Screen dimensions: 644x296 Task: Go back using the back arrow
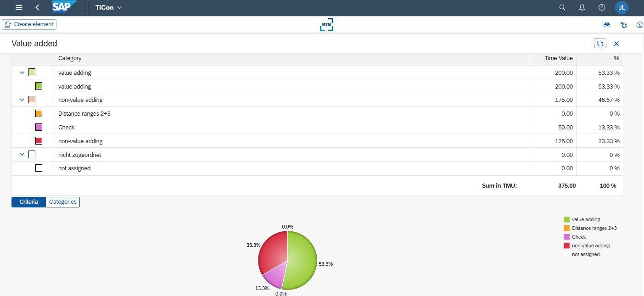(x=37, y=7)
